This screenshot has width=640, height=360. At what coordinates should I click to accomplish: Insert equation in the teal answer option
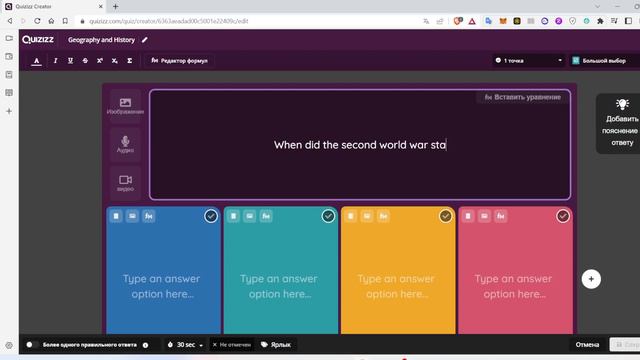266,216
